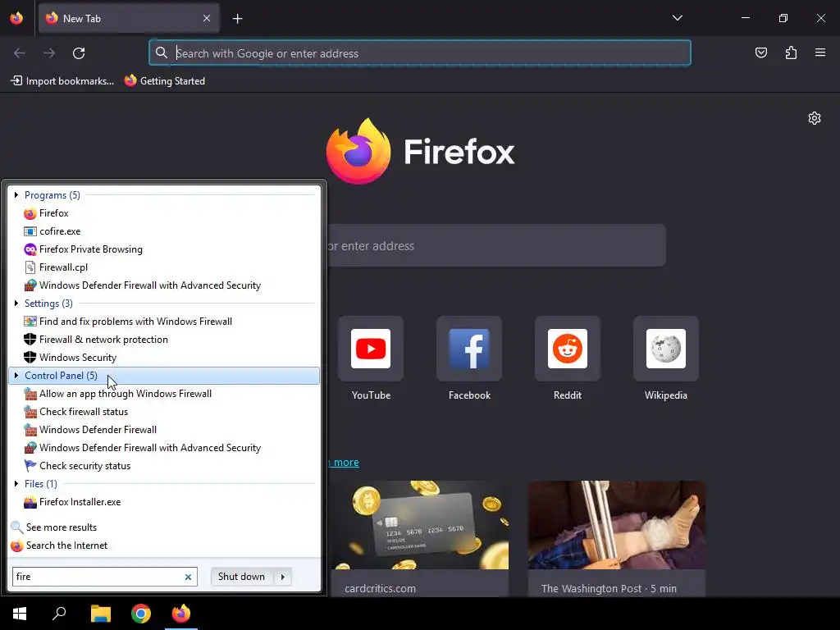
Task: Open a new tab with plus button
Action: [x=237, y=19]
